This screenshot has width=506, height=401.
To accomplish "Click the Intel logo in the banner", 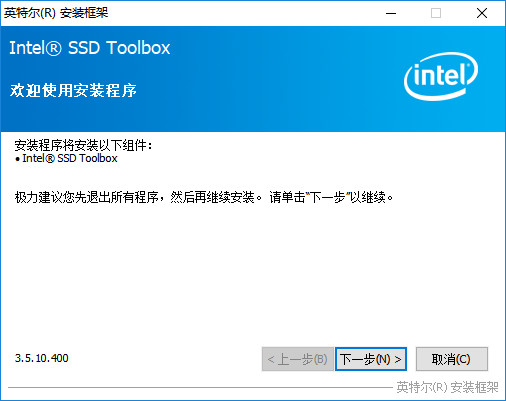I will point(441,76).
